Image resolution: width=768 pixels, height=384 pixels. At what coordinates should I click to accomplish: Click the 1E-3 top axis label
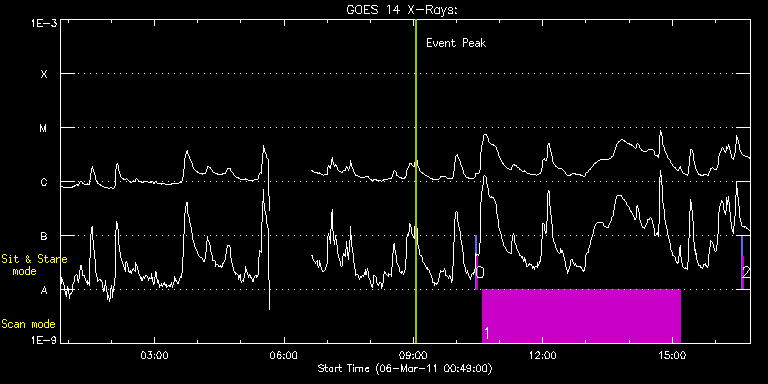(44, 23)
